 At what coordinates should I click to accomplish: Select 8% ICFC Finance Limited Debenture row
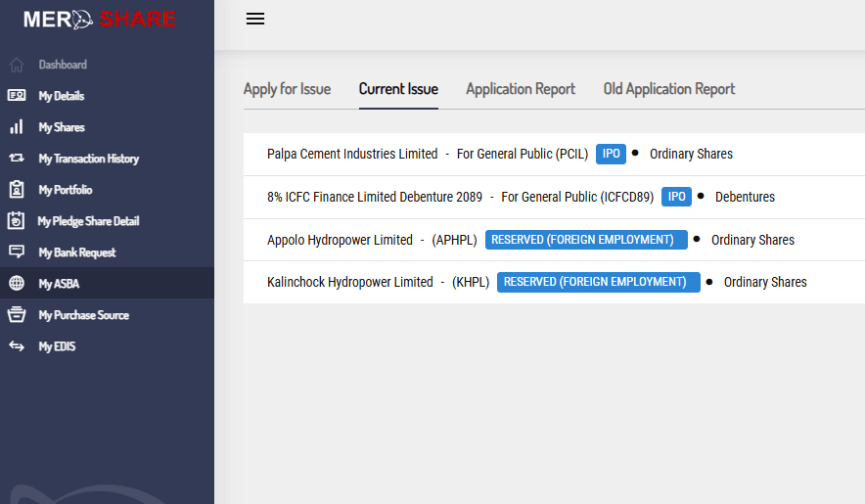pyautogui.click(x=375, y=197)
